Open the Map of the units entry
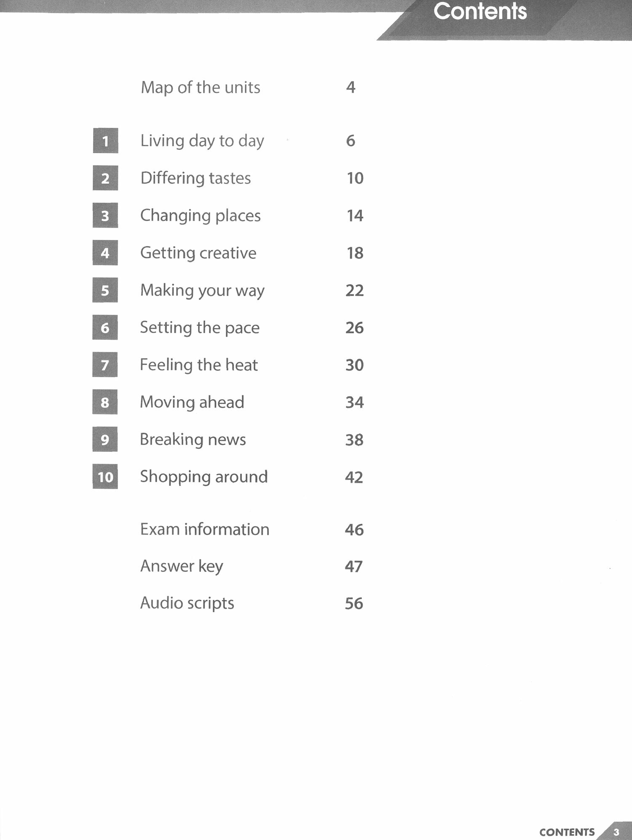This screenshot has width=632, height=840. [x=201, y=88]
